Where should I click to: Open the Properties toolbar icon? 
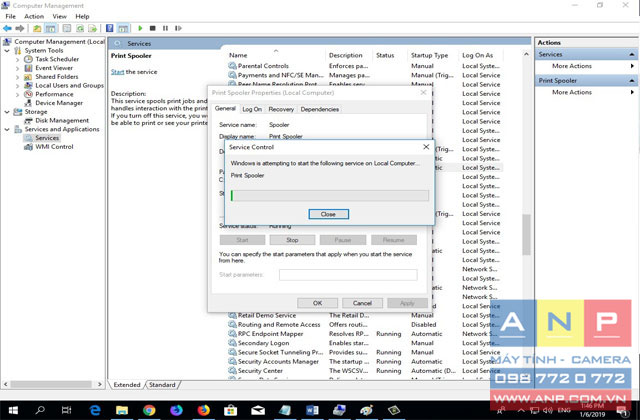pos(67,28)
